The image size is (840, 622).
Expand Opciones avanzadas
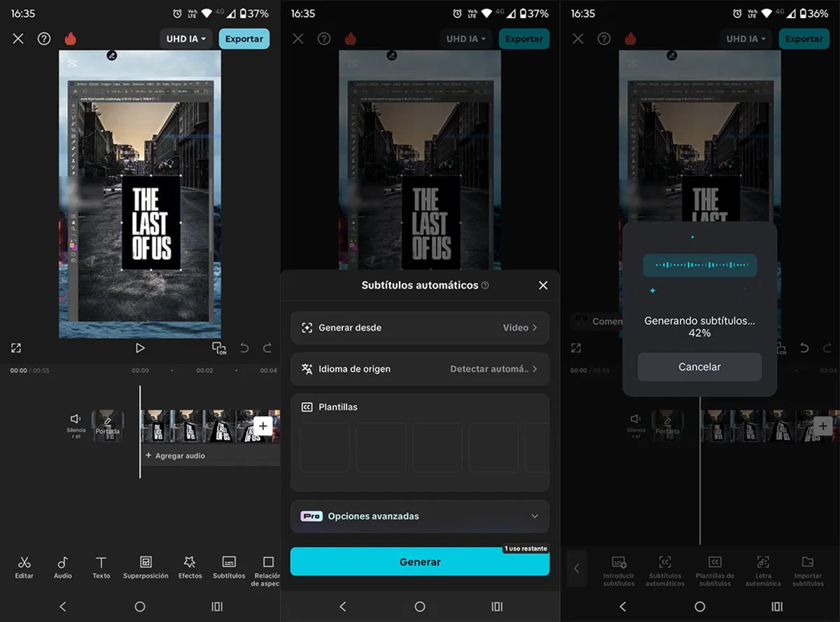click(x=420, y=516)
